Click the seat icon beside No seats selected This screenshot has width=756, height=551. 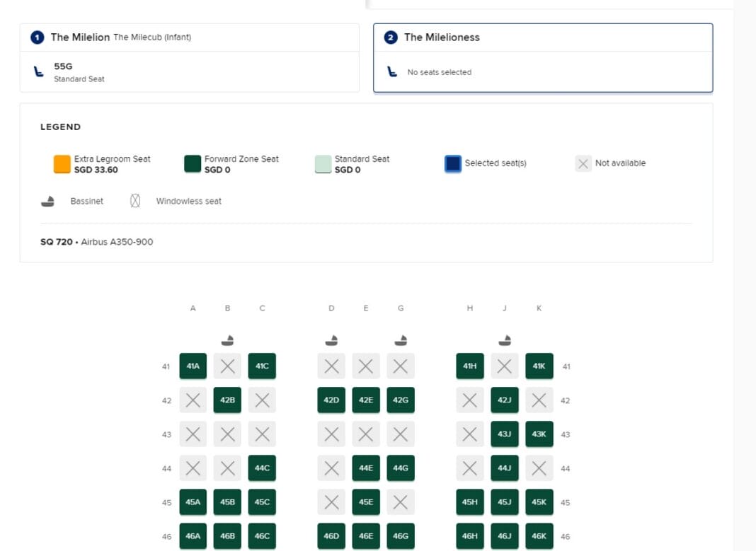pyautogui.click(x=392, y=71)
